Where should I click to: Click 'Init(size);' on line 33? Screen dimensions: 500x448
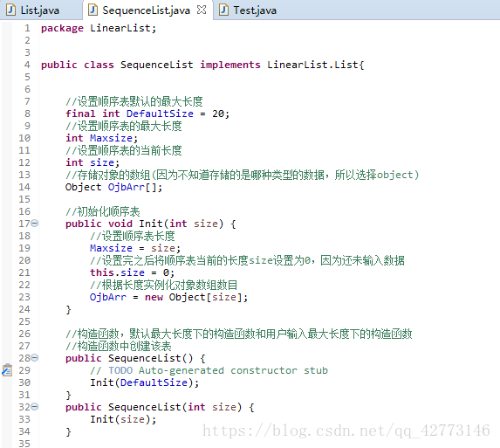pos(123,419)
